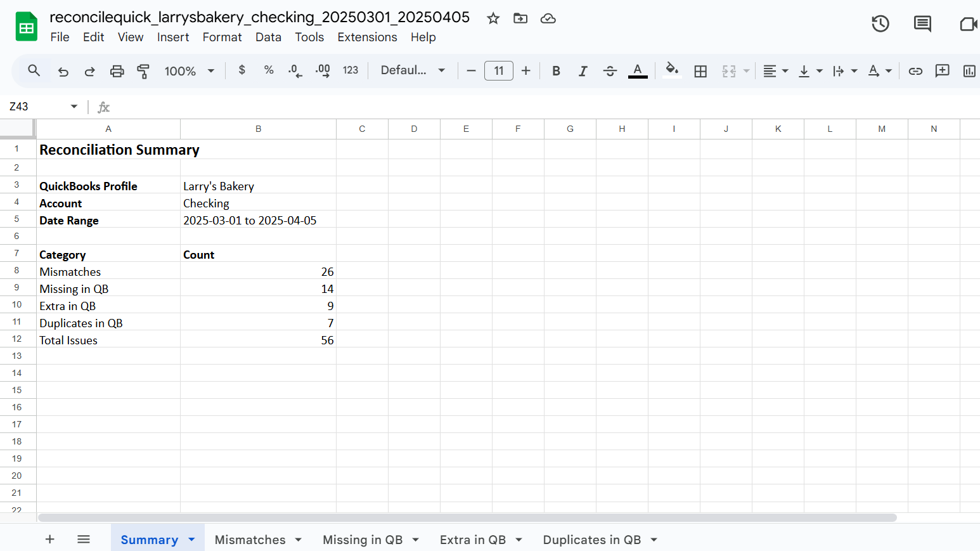Switch to the Extra in QB tab
Screen dimensions: 980x551
(473, 540)
